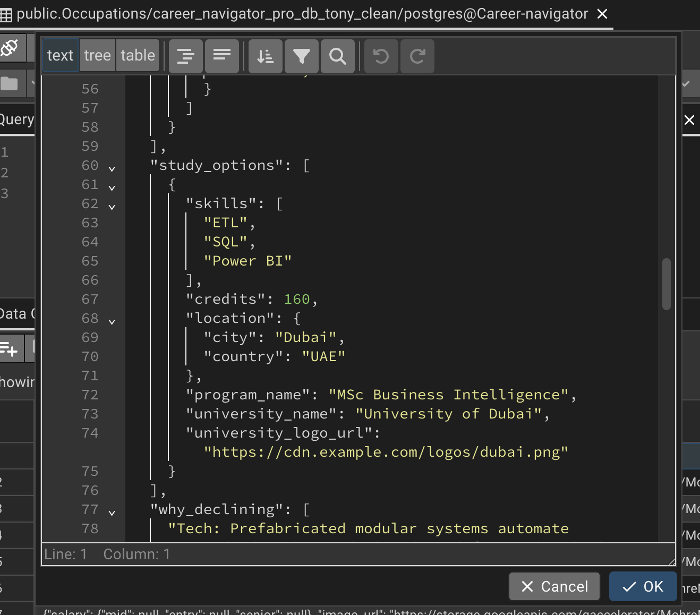Click the "SQL" string value
Screen dimensions: 700x615
pyautogui.click(x=226, y=242)
